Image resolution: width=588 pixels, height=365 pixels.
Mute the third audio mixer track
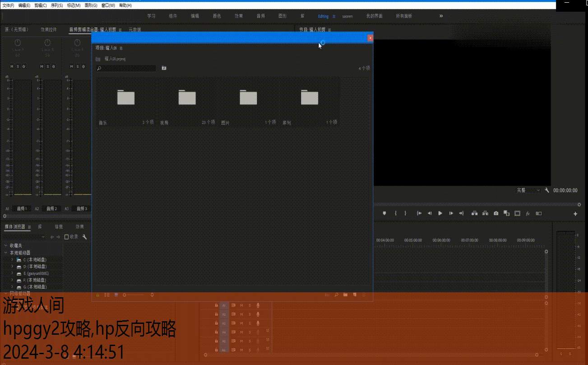click(x=72, y=66)
